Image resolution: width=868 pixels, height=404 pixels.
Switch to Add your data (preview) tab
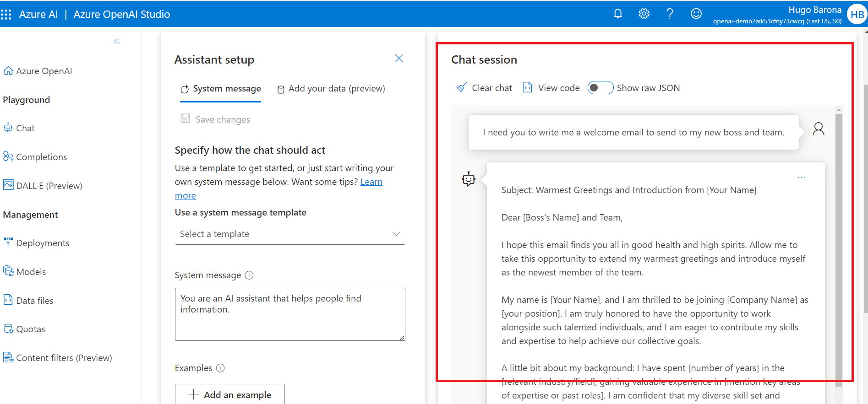331,89
